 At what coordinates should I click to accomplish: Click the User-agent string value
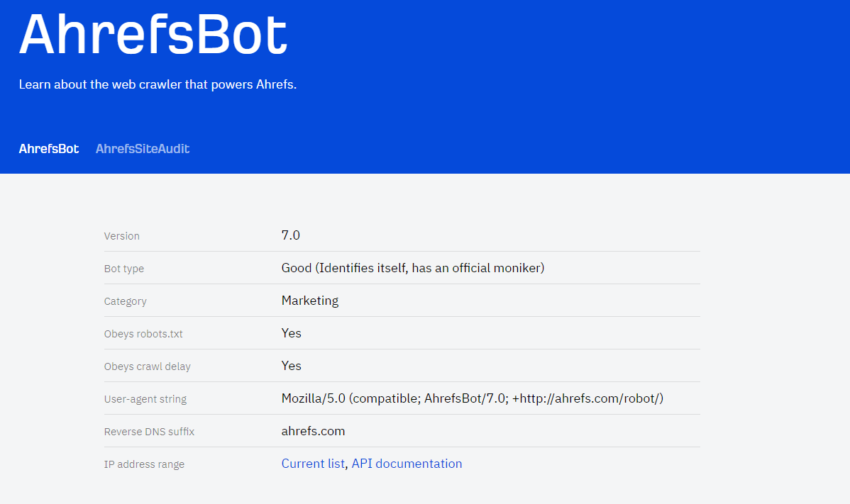(472, 398)
